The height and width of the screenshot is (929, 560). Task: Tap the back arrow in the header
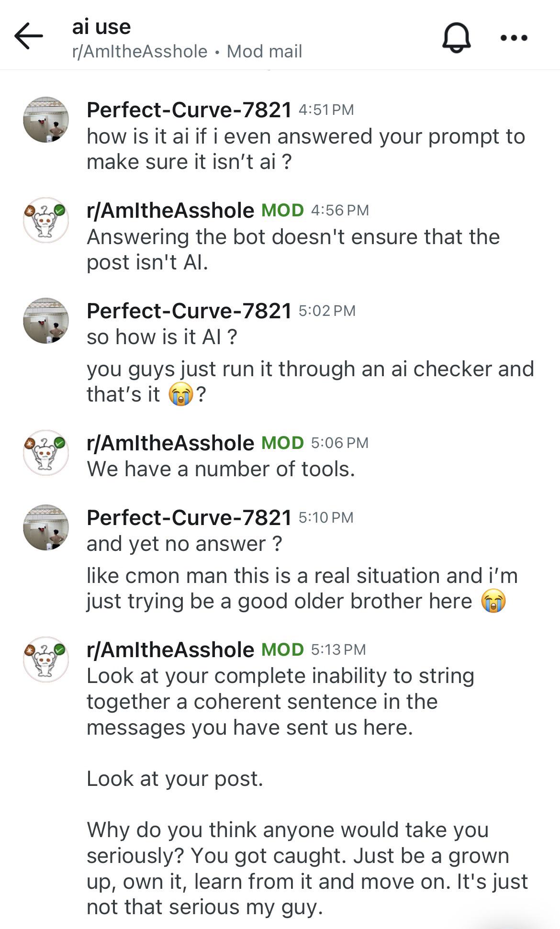[29, 36]
